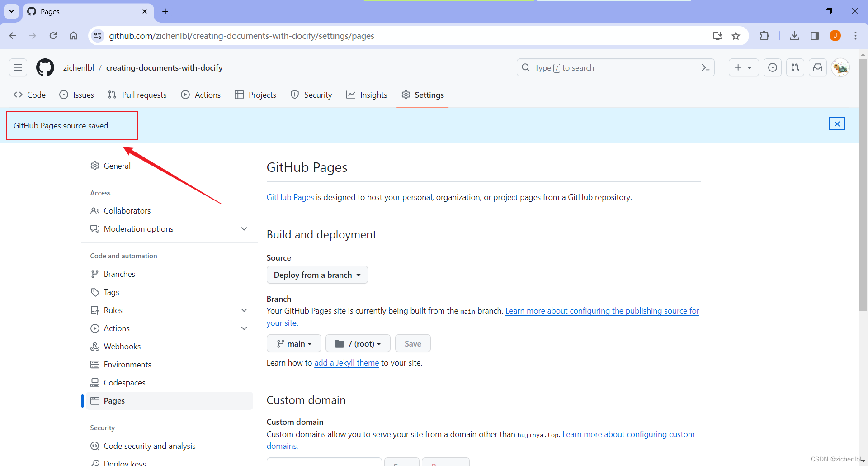Open the / (root) folder dropdown

358,343
